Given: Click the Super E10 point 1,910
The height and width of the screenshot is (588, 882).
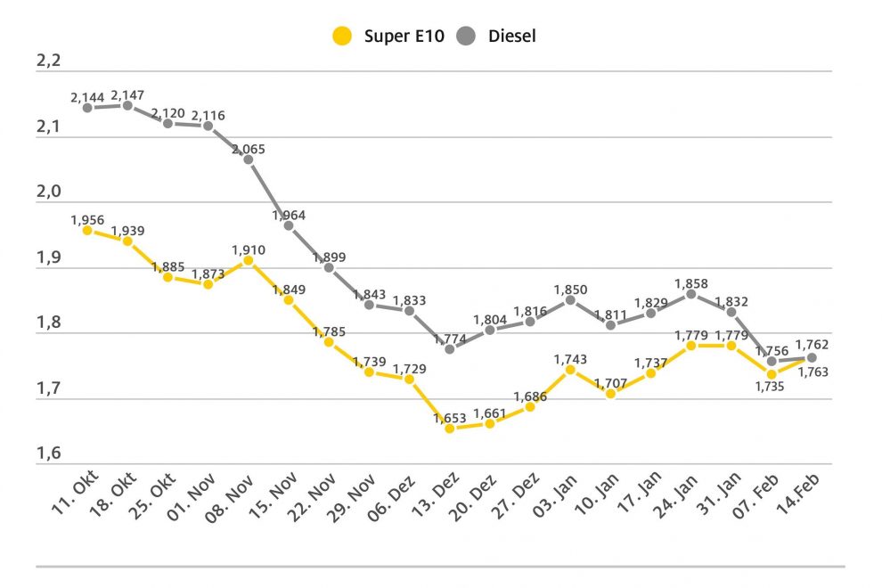Looking at the screenshot, I should (x=249, y=260).
